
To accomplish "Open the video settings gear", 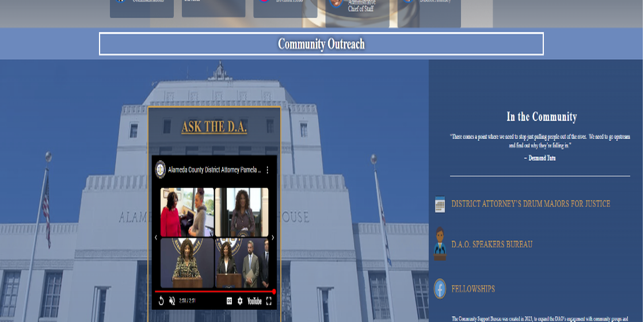I will point(240,301).
